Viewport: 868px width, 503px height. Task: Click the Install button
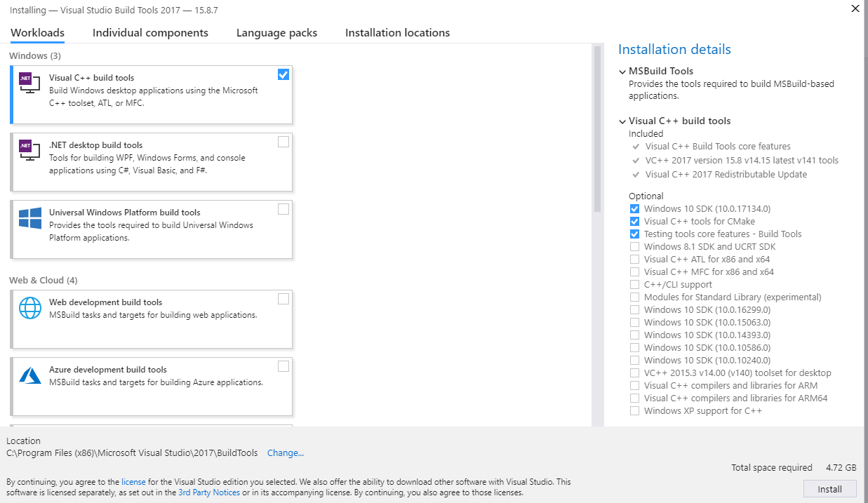tap(830, 489)
